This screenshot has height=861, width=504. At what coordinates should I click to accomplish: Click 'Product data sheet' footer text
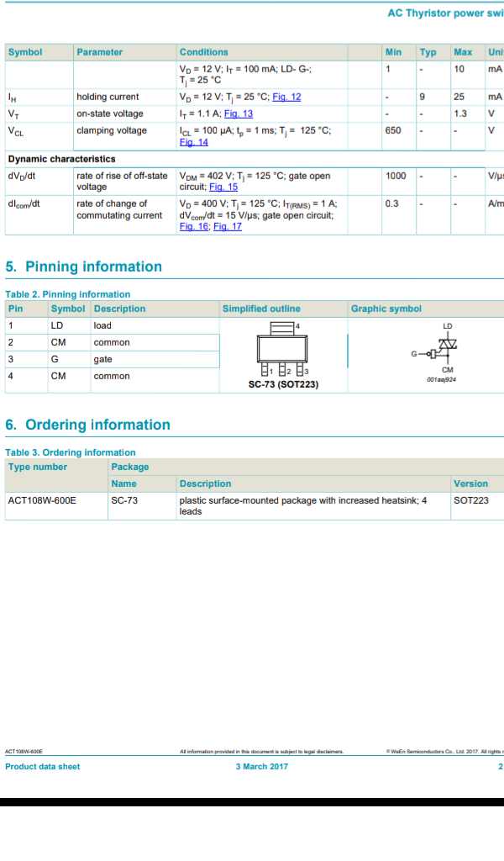point(43,766)
